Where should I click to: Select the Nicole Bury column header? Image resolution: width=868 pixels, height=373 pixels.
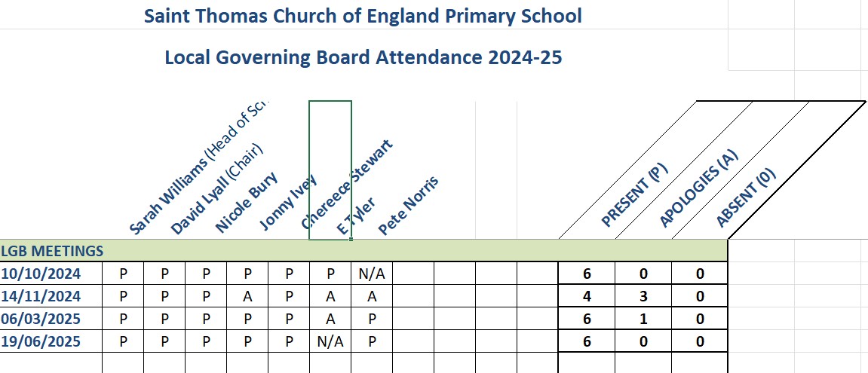pyautogui.click(x=247, y=204)
